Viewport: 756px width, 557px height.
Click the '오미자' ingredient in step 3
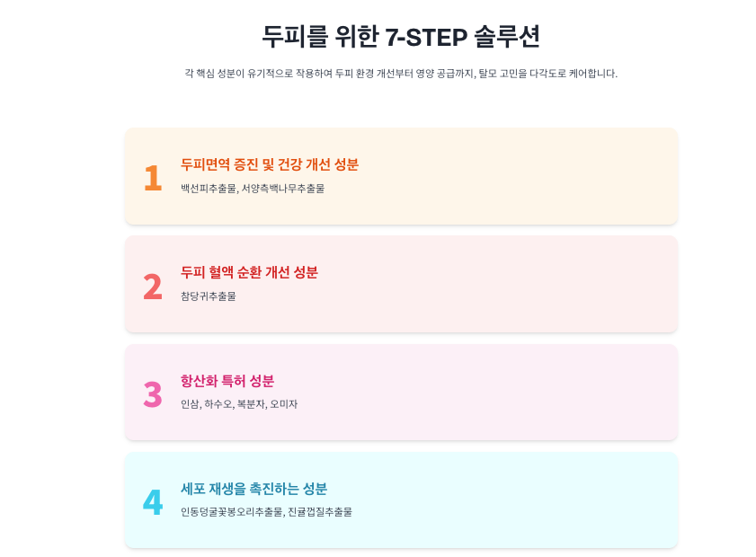[284, 404]
